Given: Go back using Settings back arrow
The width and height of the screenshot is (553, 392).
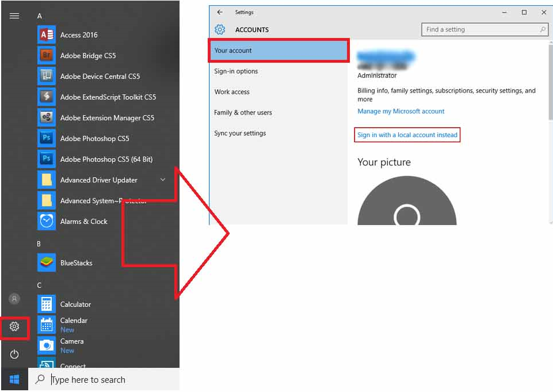Looking at the screenshot, I should click(x=220, y=12).
